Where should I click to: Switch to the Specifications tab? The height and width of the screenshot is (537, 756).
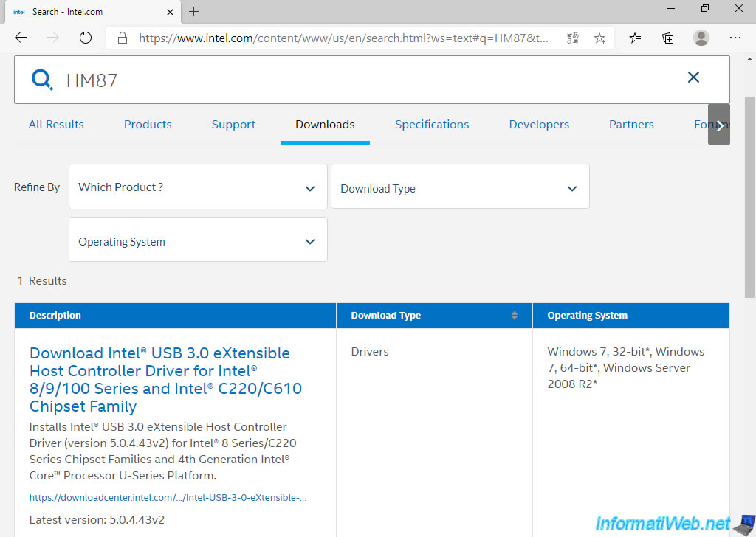tap(432, 124)
